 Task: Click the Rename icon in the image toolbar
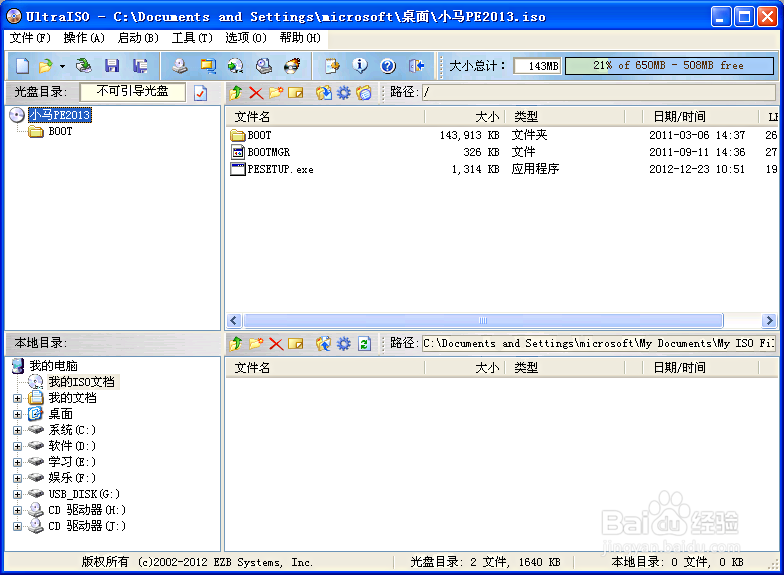click(296, 92)
